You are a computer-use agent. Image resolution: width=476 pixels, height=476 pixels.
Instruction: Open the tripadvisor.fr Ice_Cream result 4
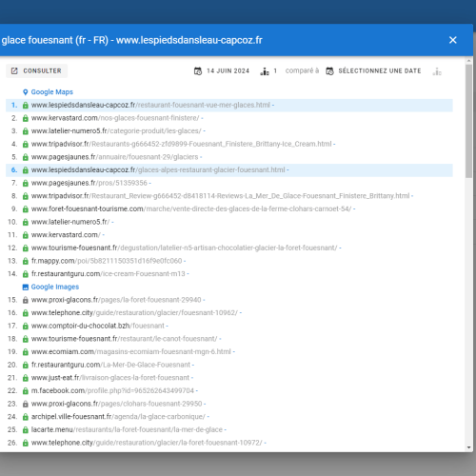(181, 144)
